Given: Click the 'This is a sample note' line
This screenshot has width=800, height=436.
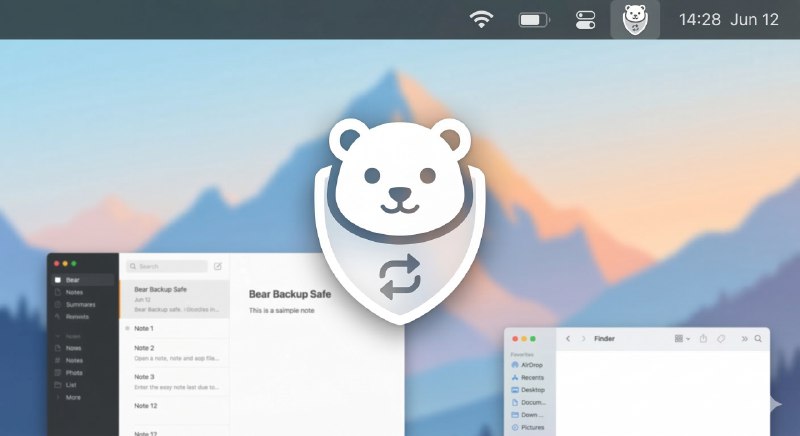Looking at the screenshot, I should 282,311.
